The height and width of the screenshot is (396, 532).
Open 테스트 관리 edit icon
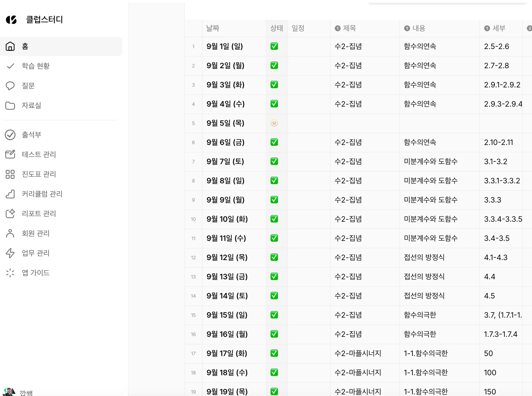point(10,155)
